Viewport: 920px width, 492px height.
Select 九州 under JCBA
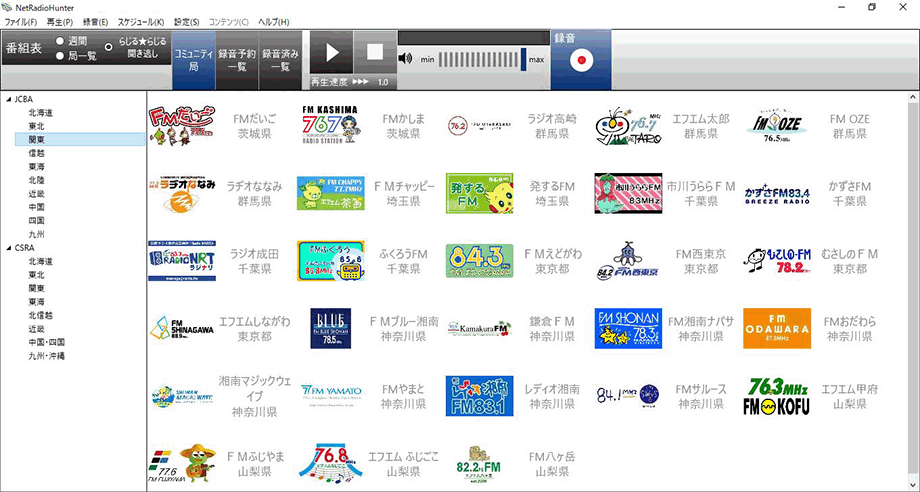pyautogui.click(x=36, y=234)
